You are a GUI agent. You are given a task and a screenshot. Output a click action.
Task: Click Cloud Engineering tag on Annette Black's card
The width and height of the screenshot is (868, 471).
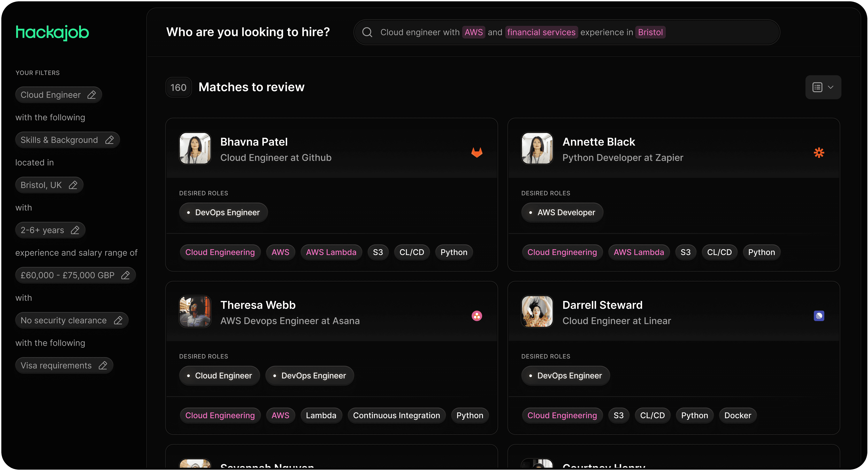click(x=562, y=253)
